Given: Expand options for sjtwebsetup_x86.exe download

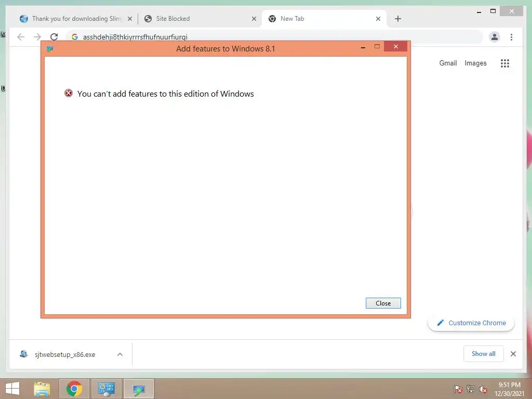Looking at the screenshot, I should coord(120,354).
